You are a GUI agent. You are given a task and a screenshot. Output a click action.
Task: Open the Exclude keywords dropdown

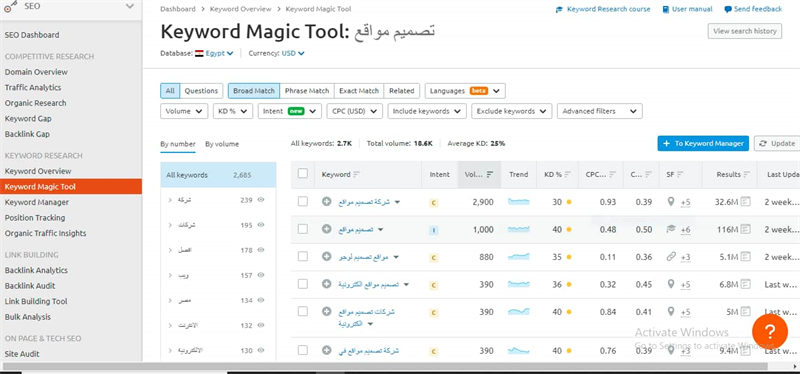(512, 111)
